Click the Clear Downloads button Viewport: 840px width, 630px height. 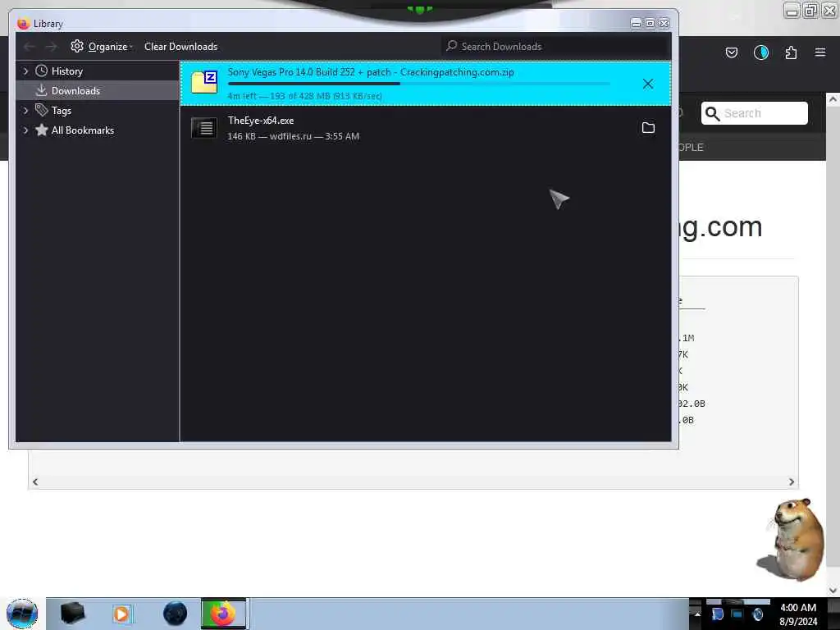tap(180, 47)
